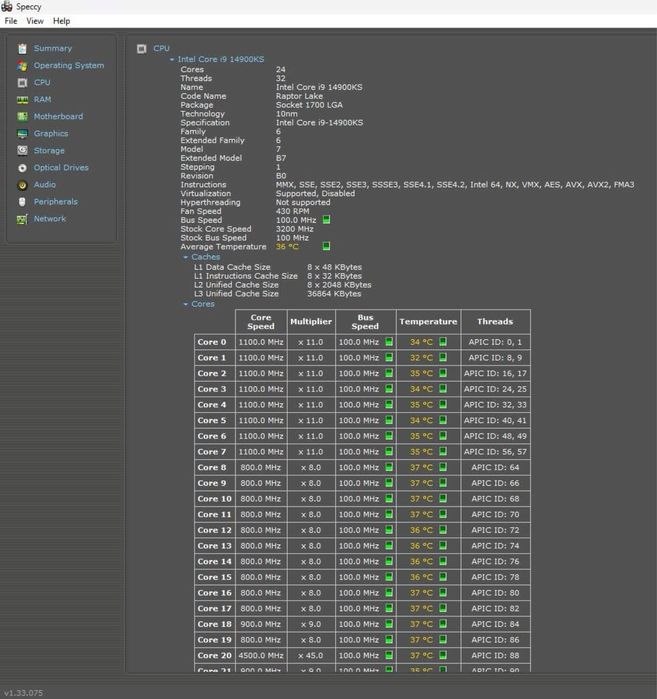657x699 pixels.
Task: Click the Core 0 bus speed graph icon
Action: [x=389, y=342]
